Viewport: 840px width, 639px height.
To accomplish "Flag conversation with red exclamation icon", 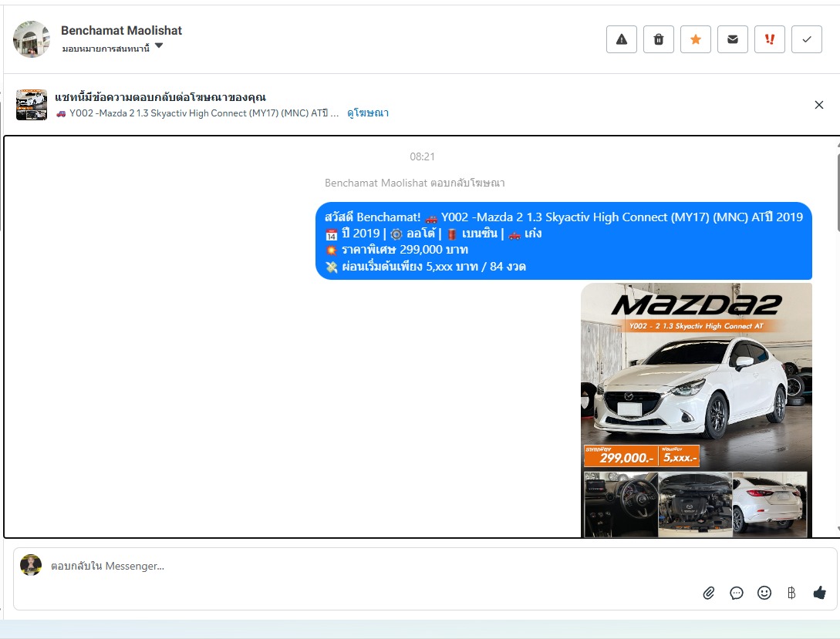I will click(769, 39).
